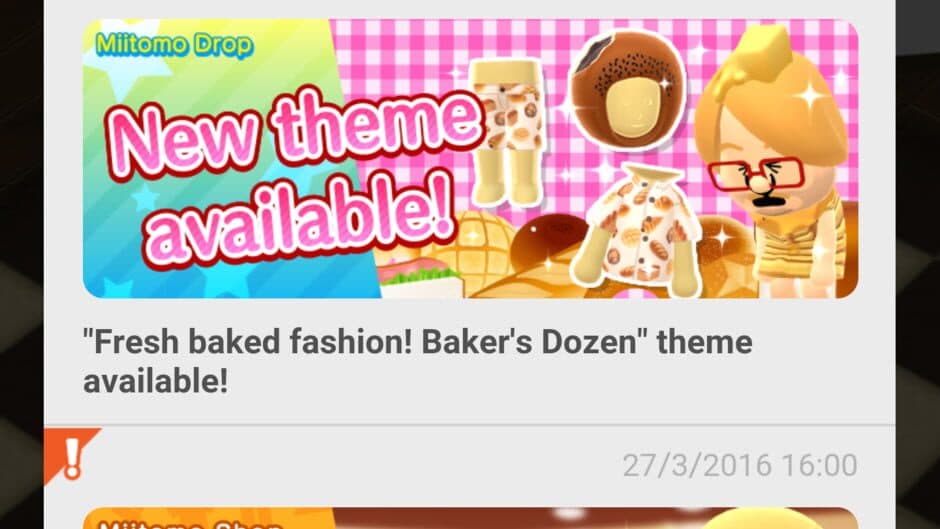This screenshot has height=529, width=940.
Task: Open the partially visible Miitomo Shop banner
Action: (x=470, y=518)
